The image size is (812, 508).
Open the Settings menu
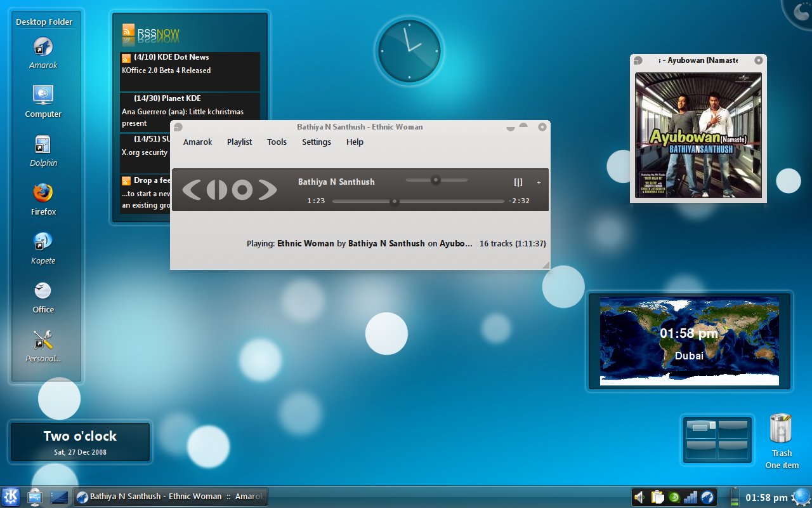(317, 142)
